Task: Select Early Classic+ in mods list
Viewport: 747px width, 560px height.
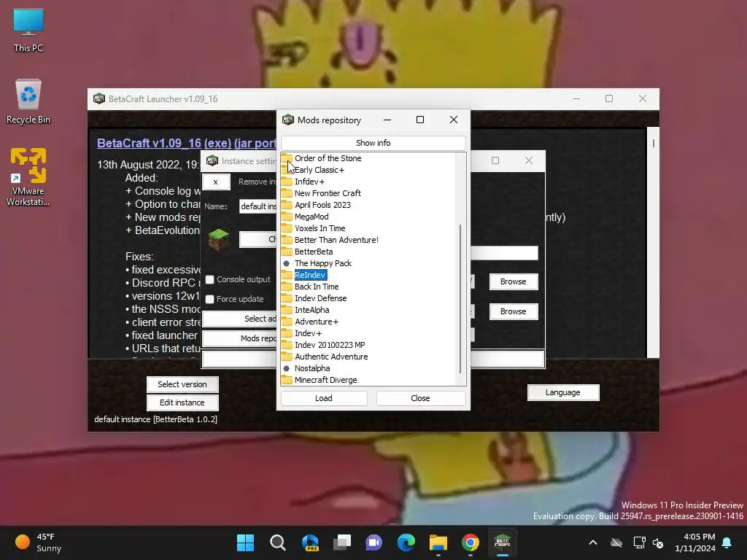Action: click(320, 170)
